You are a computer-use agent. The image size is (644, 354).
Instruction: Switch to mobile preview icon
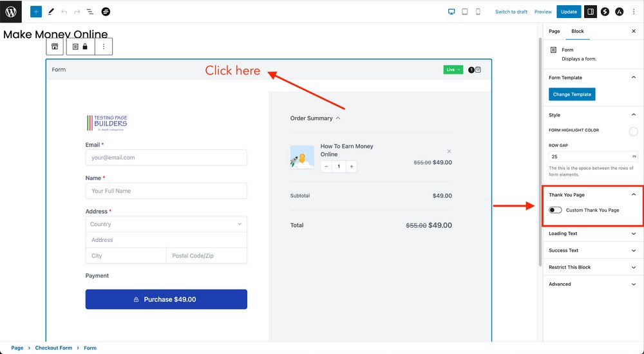(478, 12)
